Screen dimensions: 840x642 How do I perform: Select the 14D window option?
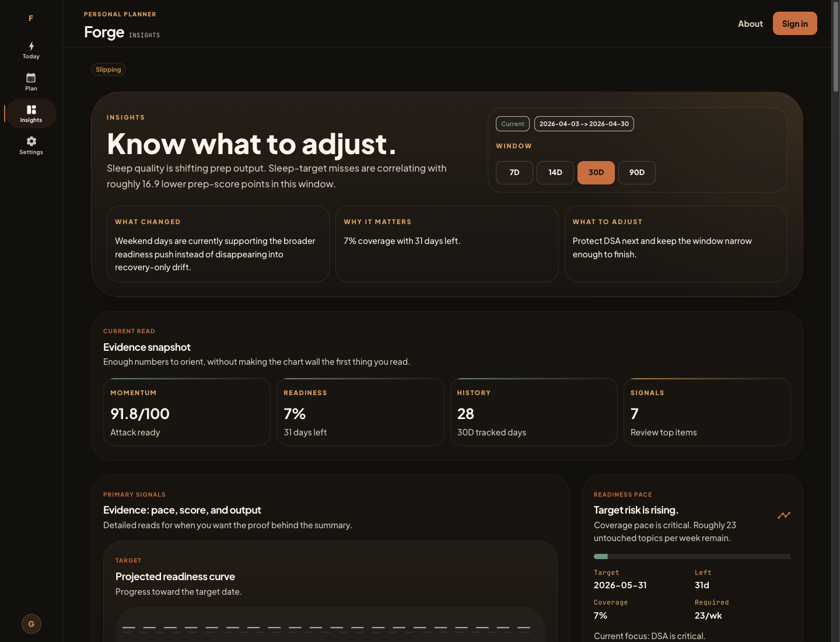pos(555,173)
